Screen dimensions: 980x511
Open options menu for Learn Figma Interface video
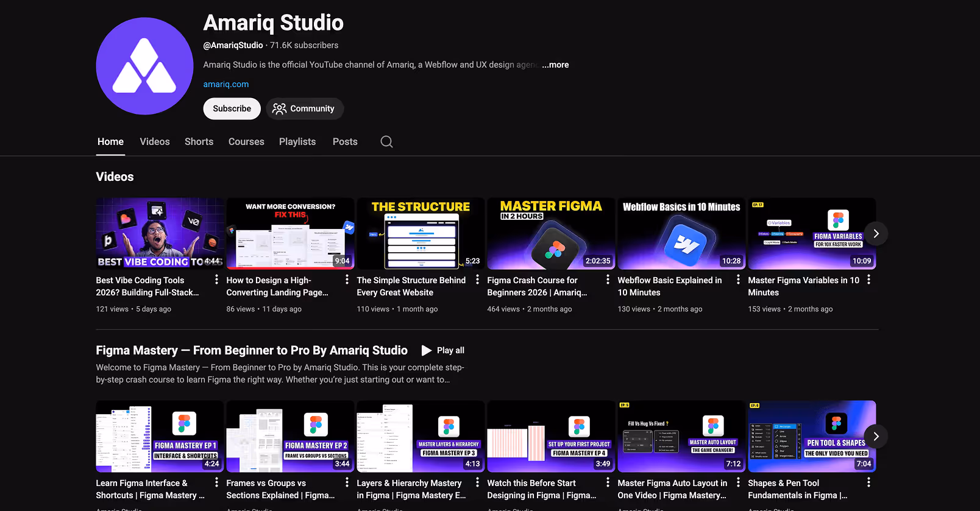(x=216, y=482)
